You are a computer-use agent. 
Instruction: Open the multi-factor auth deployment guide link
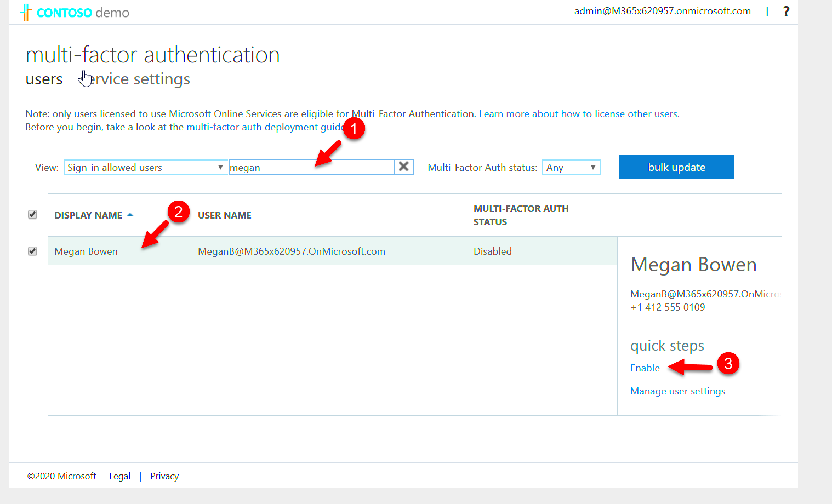point(265,127)
